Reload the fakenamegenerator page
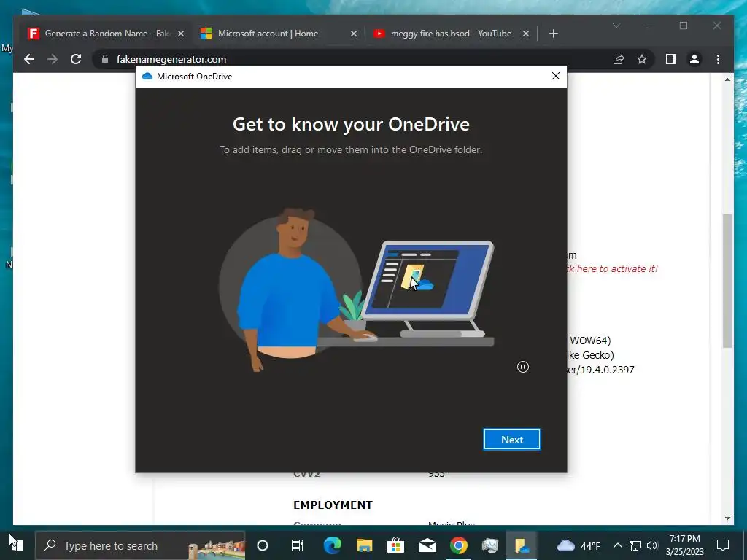Image resolution: width=747 pixels, height=560 pixels. 76,59
